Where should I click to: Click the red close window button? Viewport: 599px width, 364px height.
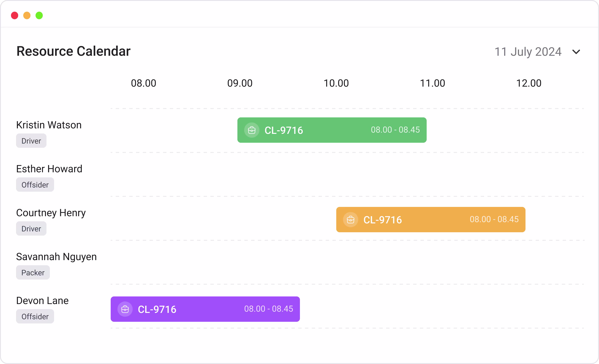coord(15,16)
